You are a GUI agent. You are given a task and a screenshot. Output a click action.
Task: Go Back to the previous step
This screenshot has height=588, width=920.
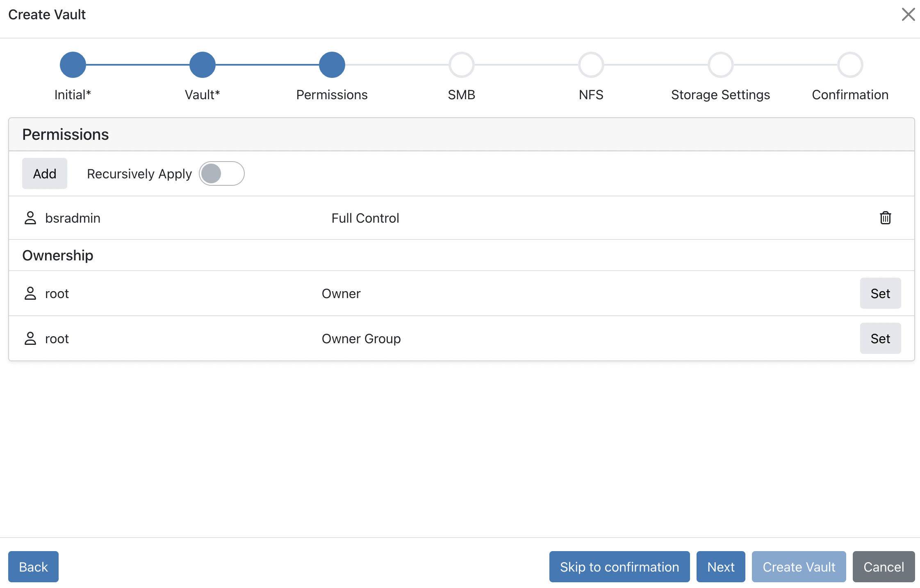point(33,567)
